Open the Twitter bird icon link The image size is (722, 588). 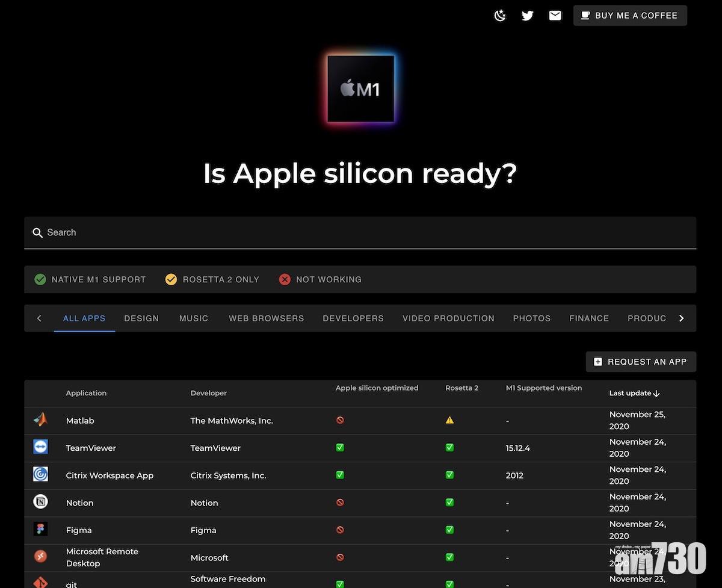(x=528, y=16)
